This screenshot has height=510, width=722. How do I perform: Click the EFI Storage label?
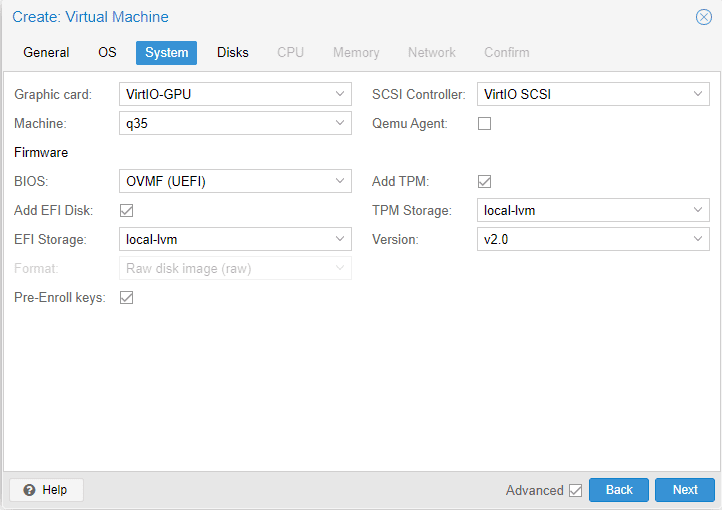(50, 239)
